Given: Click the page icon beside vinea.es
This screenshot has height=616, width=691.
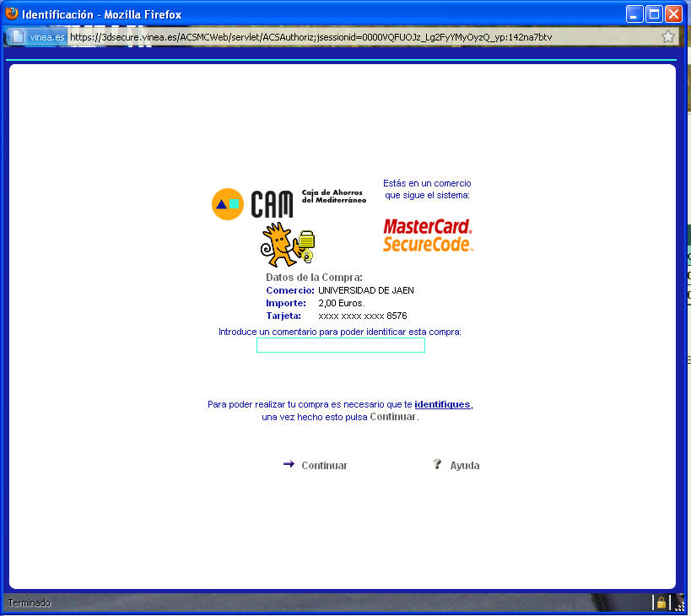Looking at the screenshot, I should (18, 36).
